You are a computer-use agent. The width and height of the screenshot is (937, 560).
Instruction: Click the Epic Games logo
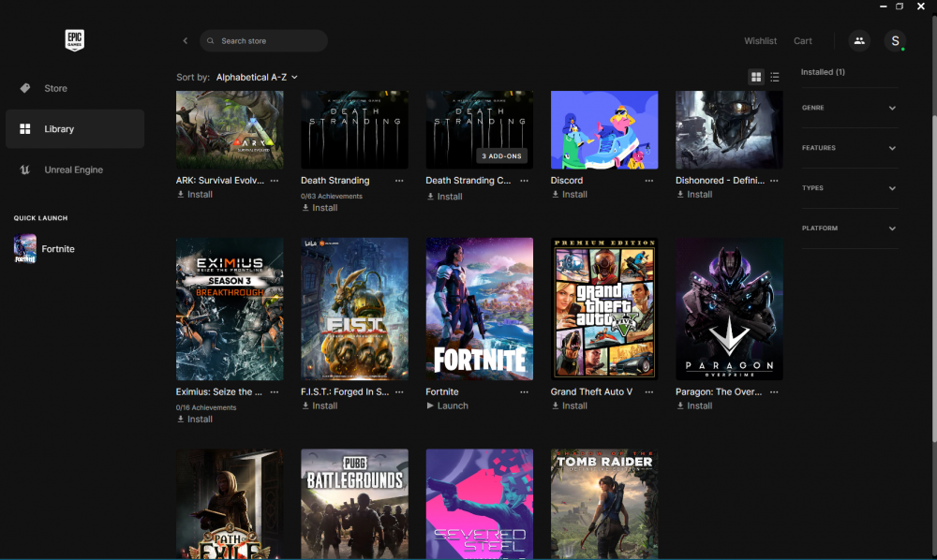coord(74,40)
